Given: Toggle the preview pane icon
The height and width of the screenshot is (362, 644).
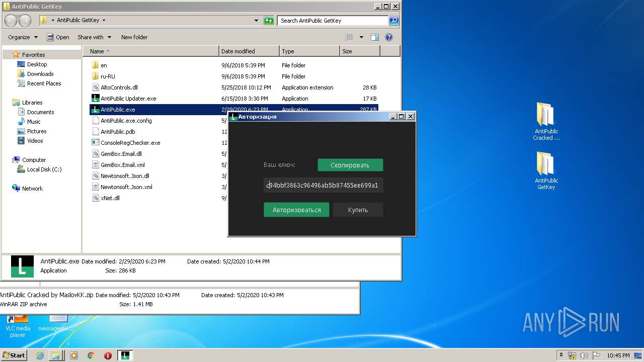Looking at the screenshot, I should 374,37.
